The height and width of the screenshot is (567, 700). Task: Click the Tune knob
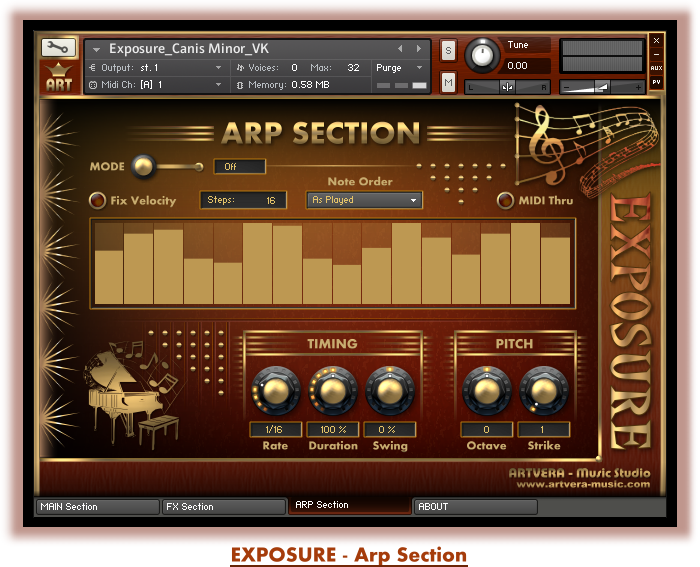point(484,55)
